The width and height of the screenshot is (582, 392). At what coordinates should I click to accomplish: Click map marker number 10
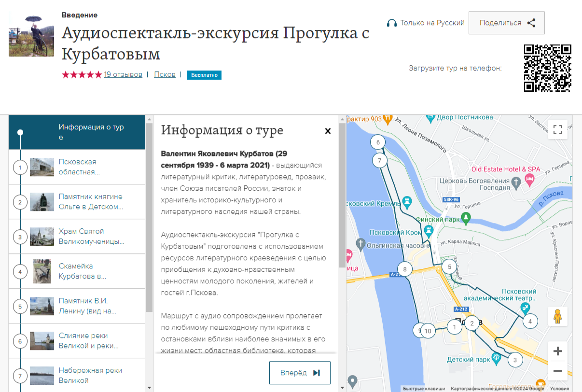click(428, 331)
